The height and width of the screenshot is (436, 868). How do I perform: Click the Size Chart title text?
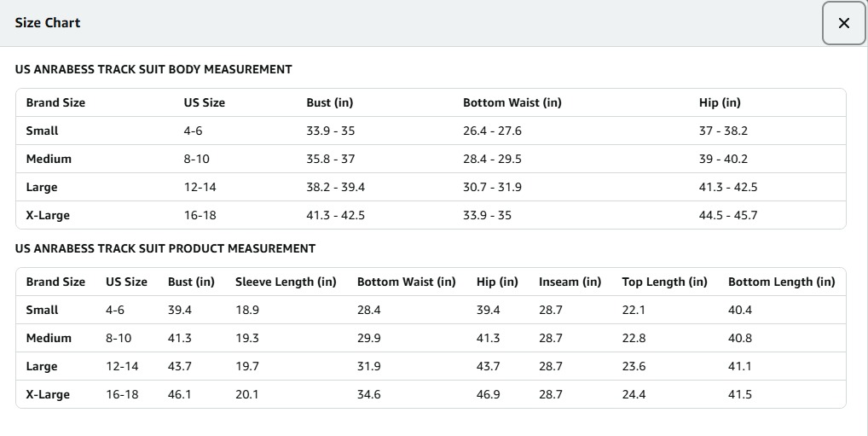coord(48,23)
